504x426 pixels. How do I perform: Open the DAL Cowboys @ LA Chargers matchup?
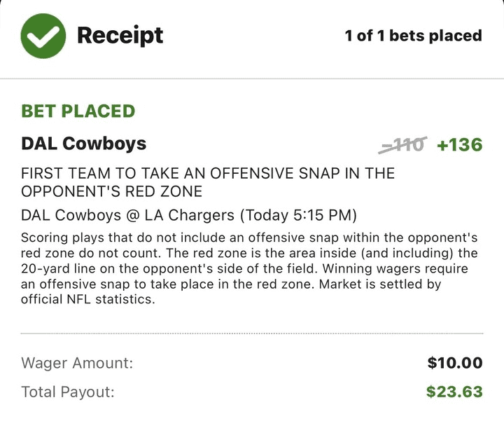tap(127, 215)
